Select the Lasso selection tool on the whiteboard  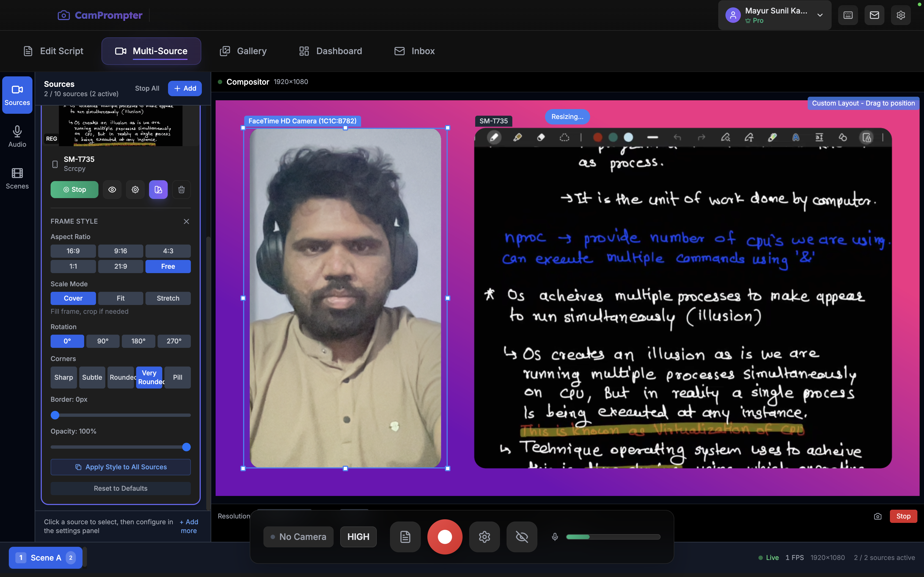pos(564,137)
